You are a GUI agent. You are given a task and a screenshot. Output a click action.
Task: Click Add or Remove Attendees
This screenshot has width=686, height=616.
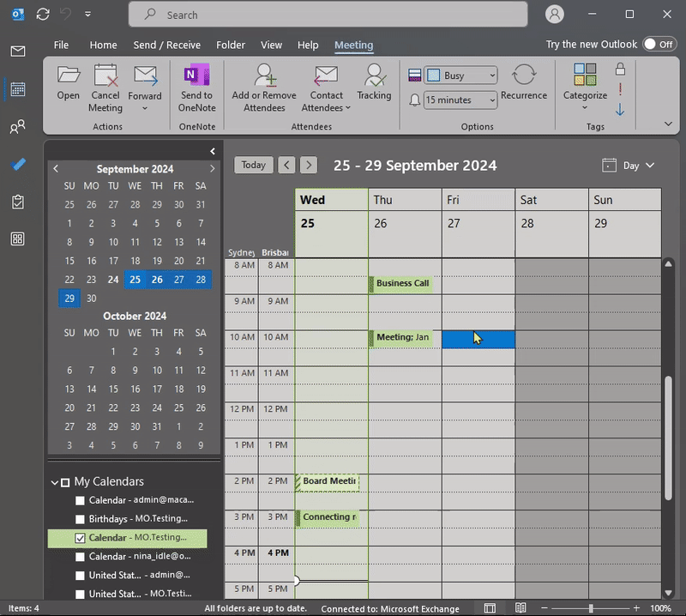pyautogui.click(x=264, y=89)
